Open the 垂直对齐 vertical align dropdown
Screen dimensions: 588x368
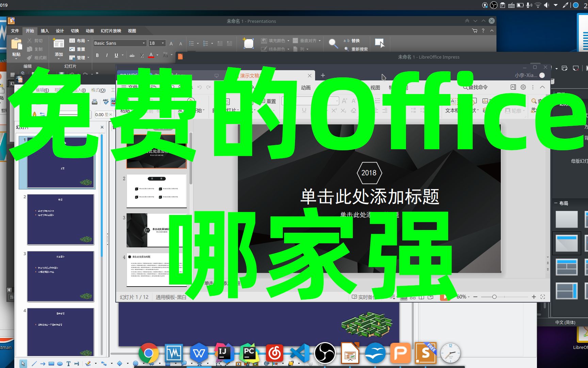point(320,41)
